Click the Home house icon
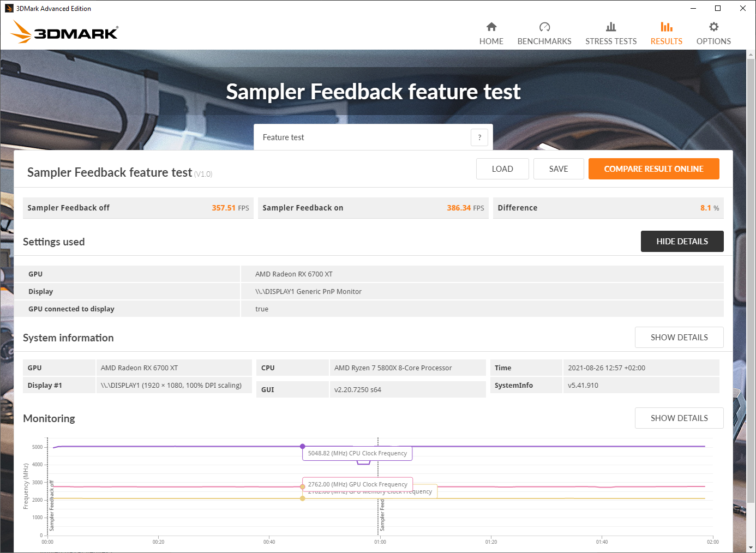Image resolution: width=756 pixels, height=553 pixels. click(x=491, y=27)
